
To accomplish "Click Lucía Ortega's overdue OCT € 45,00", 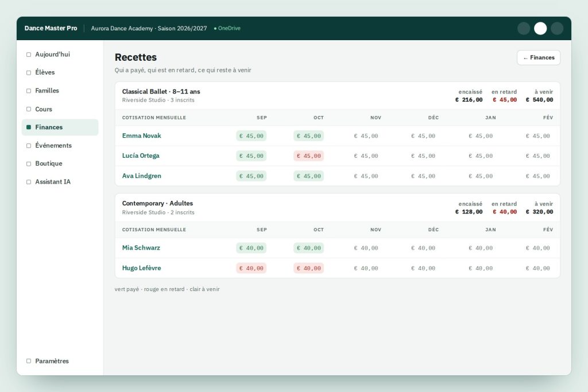I will pos(308,156).
